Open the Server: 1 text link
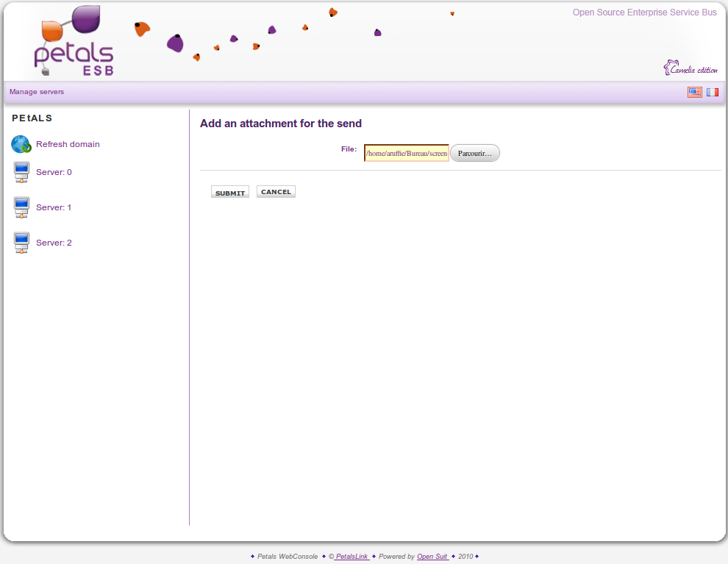The width and height of the screenshot is (728, 564). tap(54, 207)
